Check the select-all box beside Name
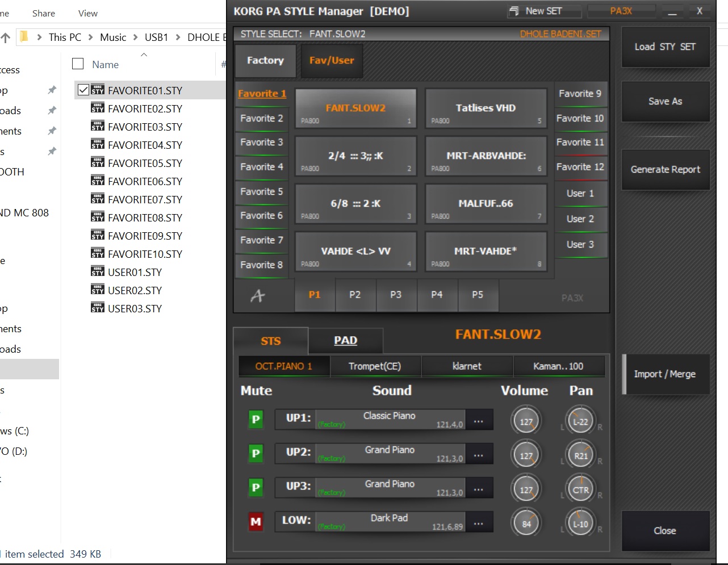 tap(78, 64)
